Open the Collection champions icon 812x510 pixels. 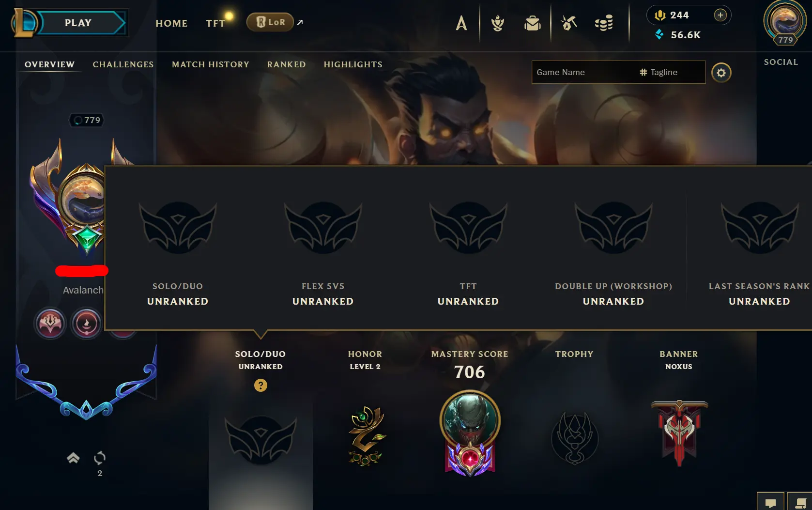click(461, 23)
